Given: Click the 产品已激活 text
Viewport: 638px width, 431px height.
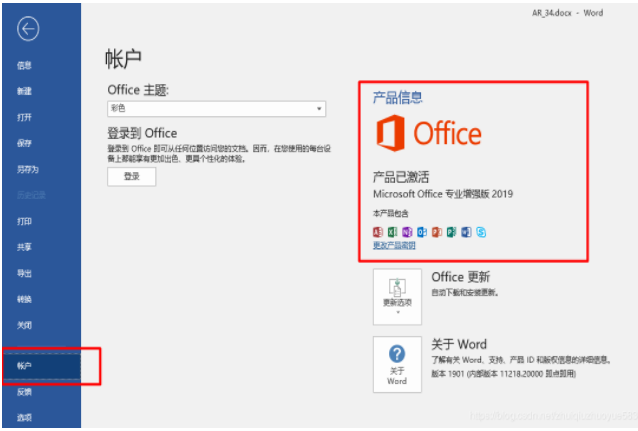Looking at the screenshot, I should 401,177.
